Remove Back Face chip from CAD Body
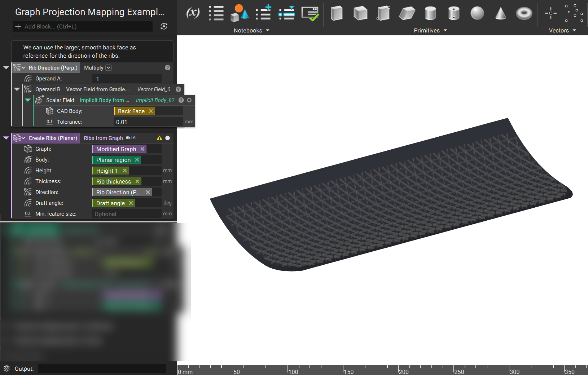Image resolution: width=588 pixels, height=375 pixels. [151, 111]
